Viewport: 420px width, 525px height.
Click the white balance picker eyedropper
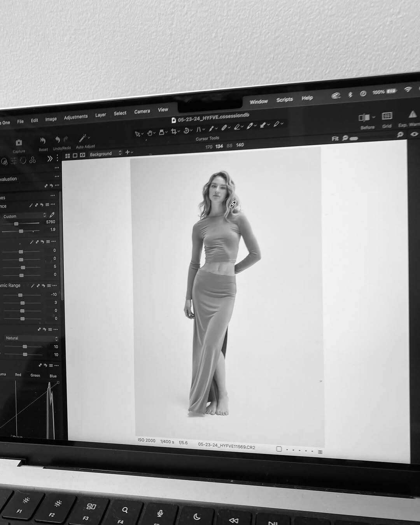pos(52,215)
